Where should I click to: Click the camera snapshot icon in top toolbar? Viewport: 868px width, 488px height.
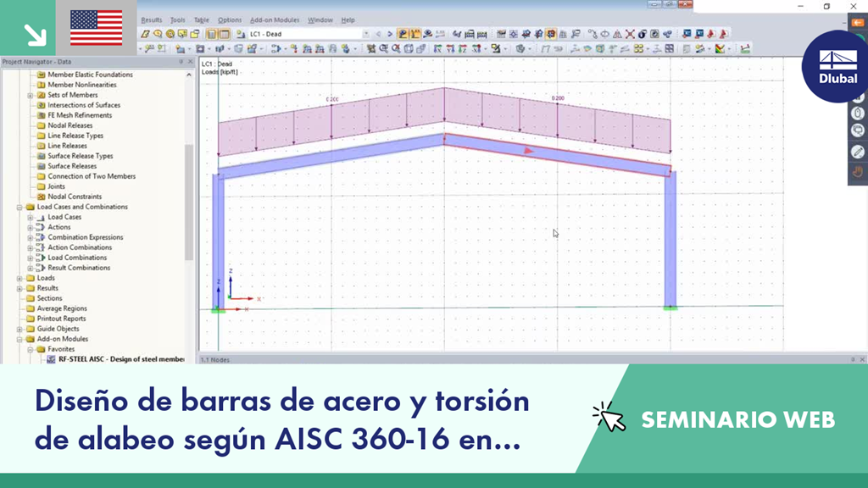tap(654, 34)
